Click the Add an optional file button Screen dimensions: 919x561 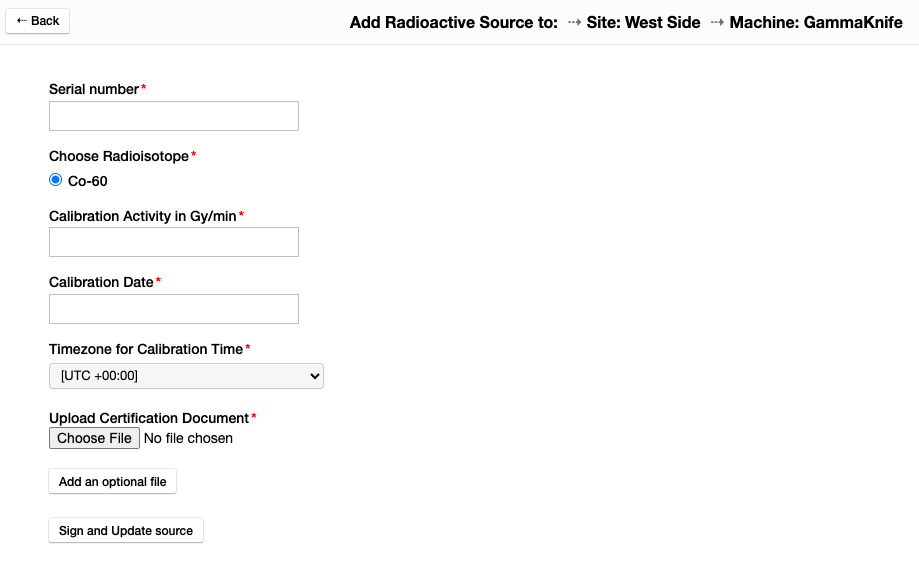coord(113,482)
